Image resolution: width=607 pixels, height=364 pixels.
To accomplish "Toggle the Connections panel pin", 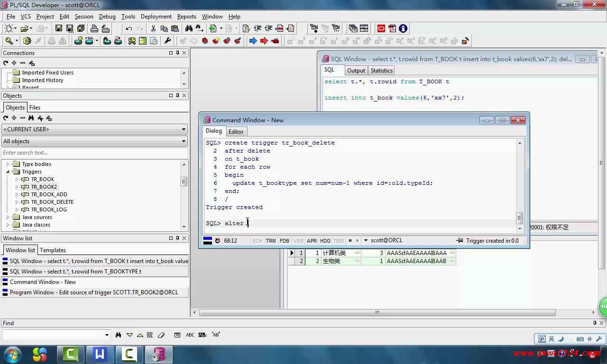I will [x=178, y=53].
